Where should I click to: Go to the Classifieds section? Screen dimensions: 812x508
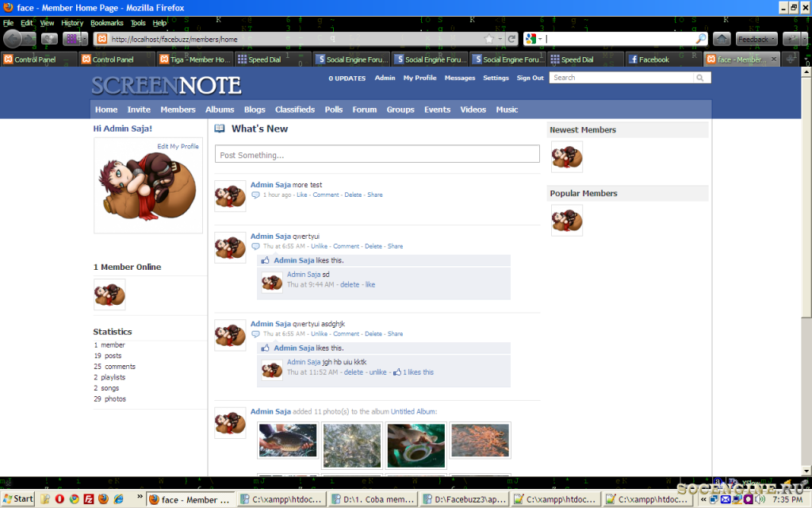[295, 110]
